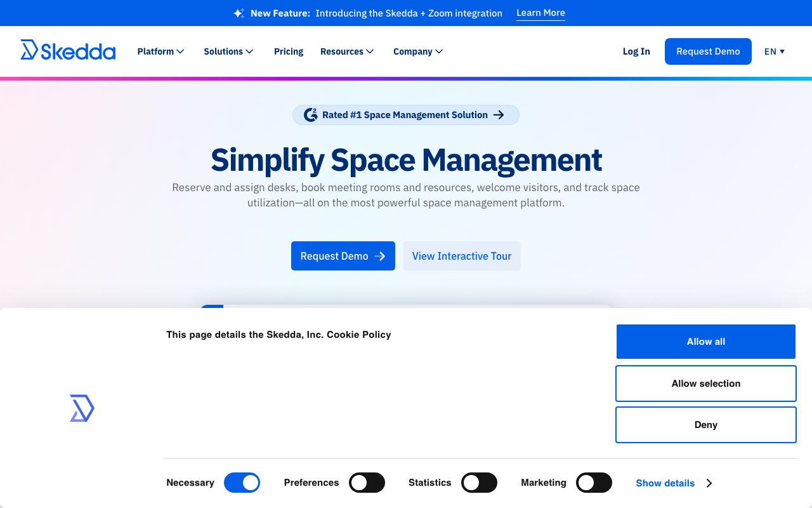The width and height of the screenshot is (812, 508).
Task: Click the Necessary cookie label
Action: (x=190, y=483)
